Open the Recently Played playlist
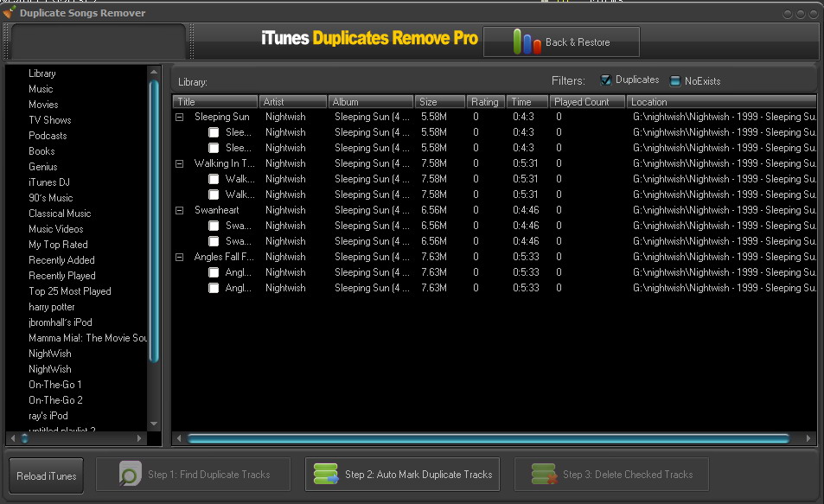The height and width of the screenshot is (504, 824). coord(61,276)
